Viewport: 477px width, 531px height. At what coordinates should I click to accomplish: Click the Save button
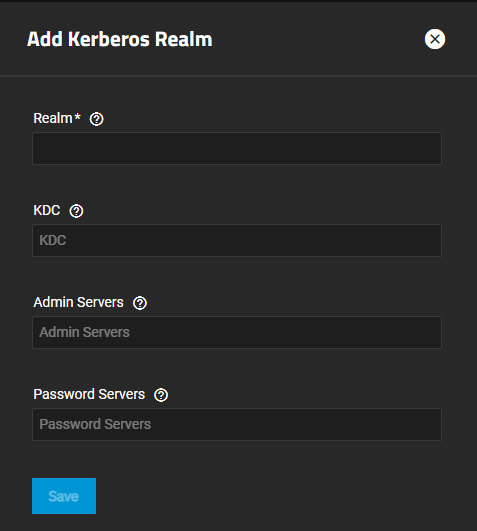pyautogui.click(x=64, y=496)
